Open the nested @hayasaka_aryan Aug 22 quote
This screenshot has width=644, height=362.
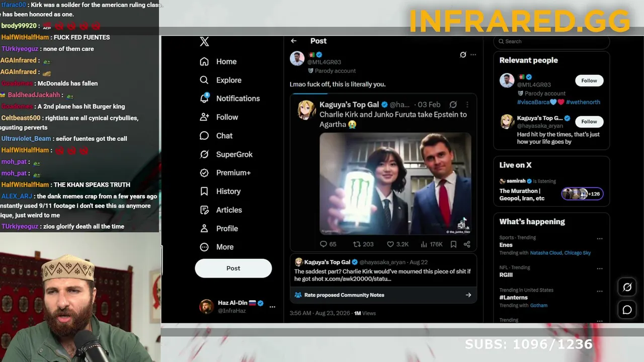point(383,270)
